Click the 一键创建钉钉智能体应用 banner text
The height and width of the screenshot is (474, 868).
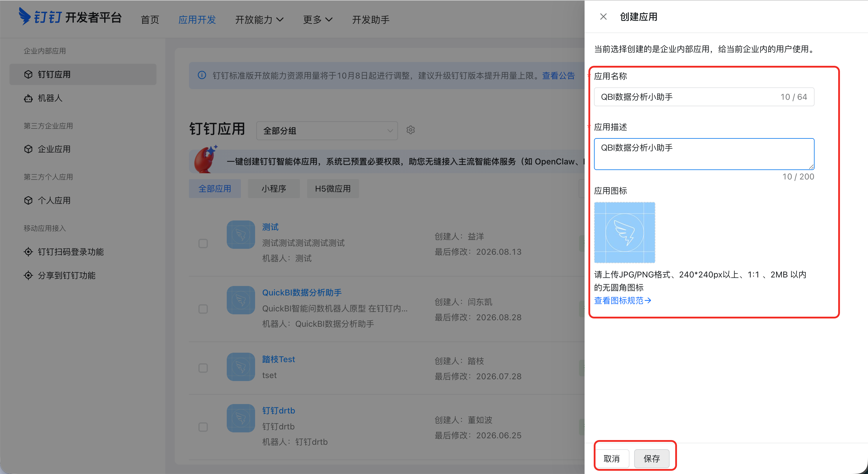(406, 162)
